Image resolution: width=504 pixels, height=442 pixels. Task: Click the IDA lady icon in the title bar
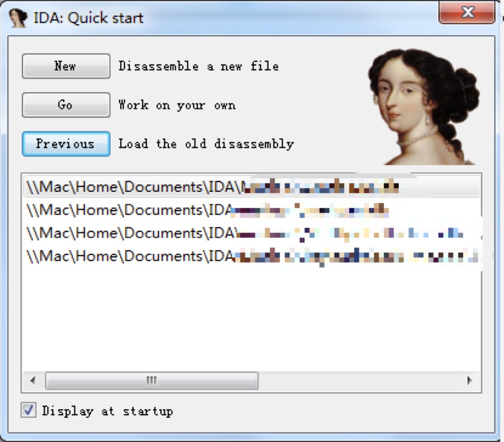pyautogui.click(x=18, y=18)
